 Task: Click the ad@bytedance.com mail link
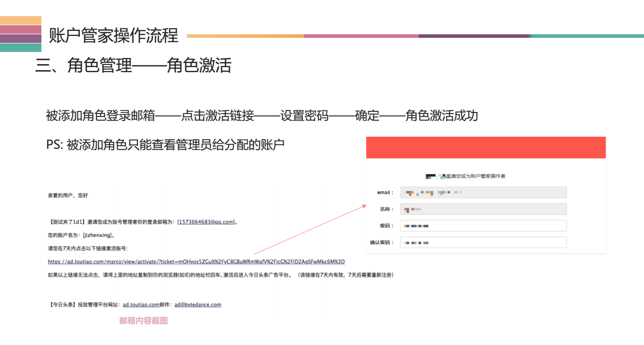198,304
